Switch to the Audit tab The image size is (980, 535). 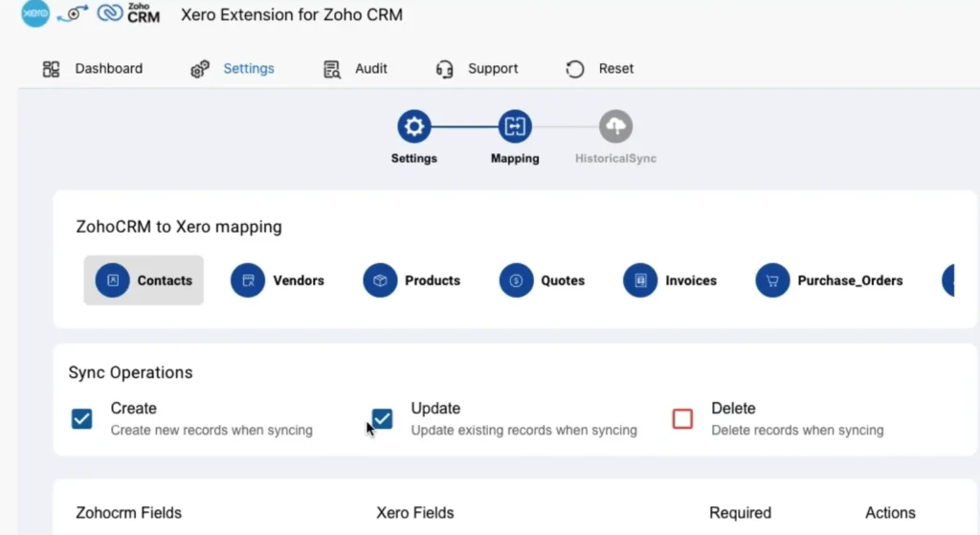pos(371,69)
